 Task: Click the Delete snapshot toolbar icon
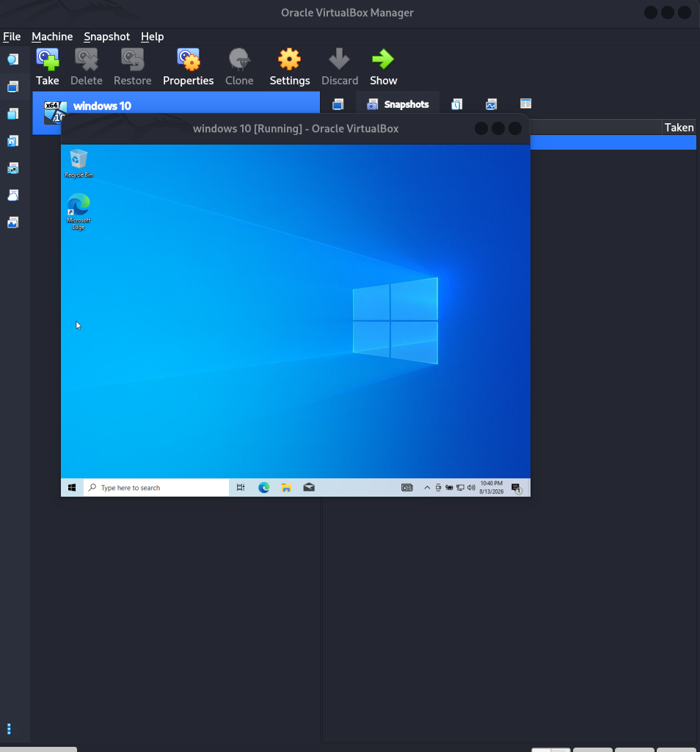[x=87, y=59]
